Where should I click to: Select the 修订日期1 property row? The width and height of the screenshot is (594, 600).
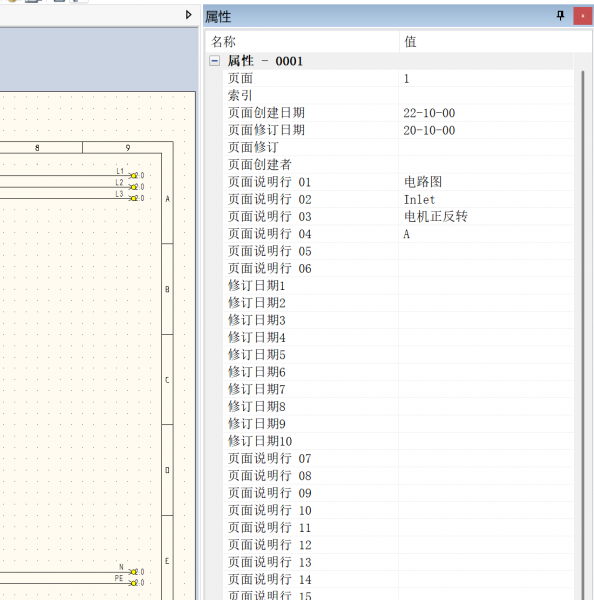tap(398, 286)
